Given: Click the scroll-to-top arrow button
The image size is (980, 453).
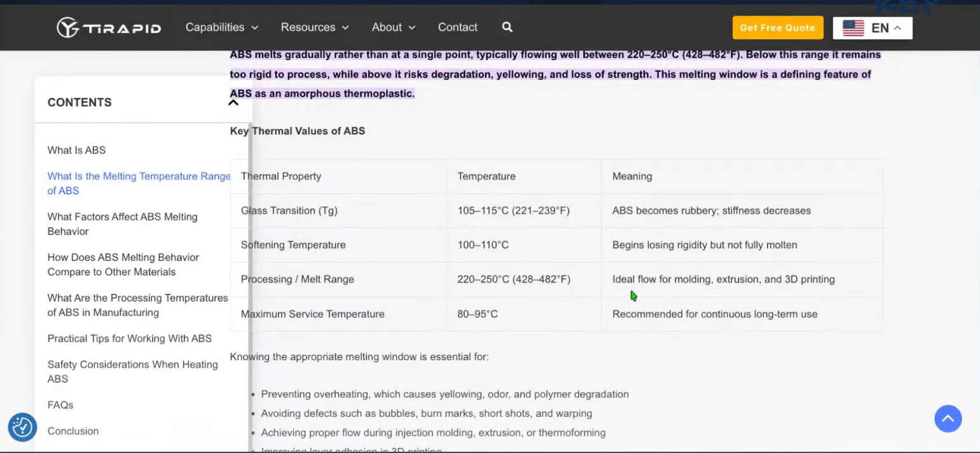Looking at the screenshot, I should click(x=948, y=419).
